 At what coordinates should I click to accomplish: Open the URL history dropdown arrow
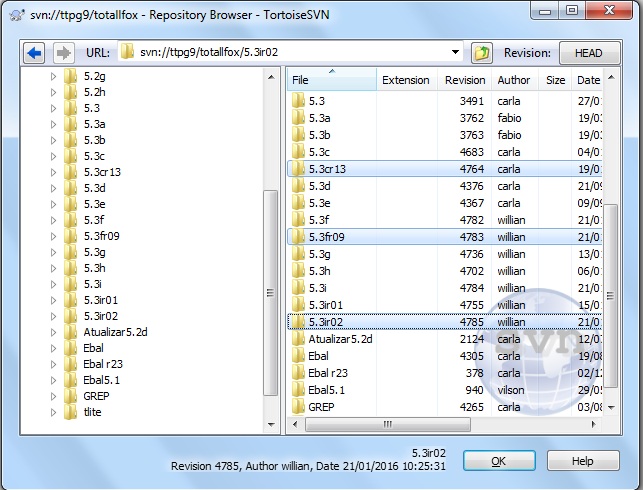tap(455, 52)
